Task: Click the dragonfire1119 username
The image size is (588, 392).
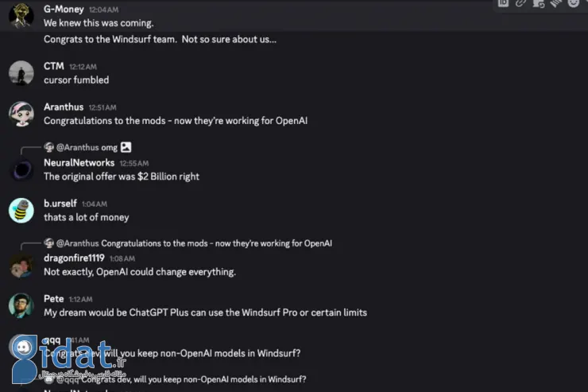Action: coord(74,258)
